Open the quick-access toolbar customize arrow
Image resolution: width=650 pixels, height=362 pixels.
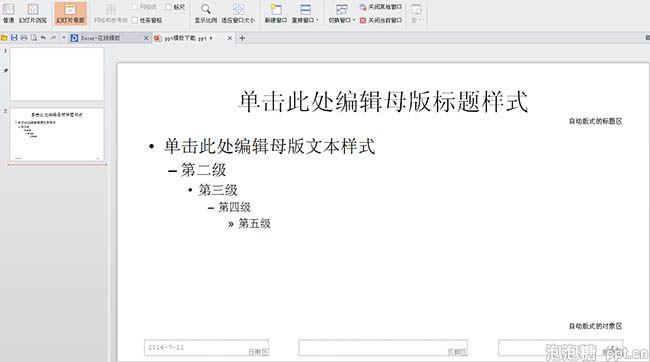coord(63,38)
